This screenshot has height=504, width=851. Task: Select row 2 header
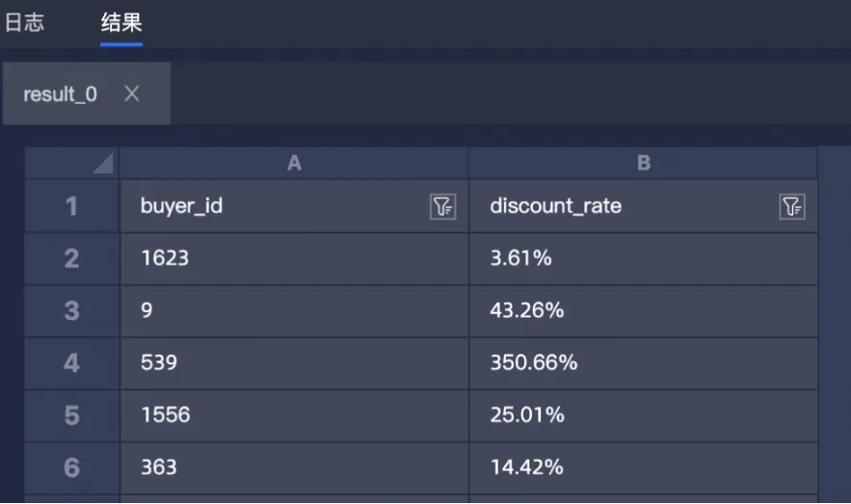tap(72, 259)
